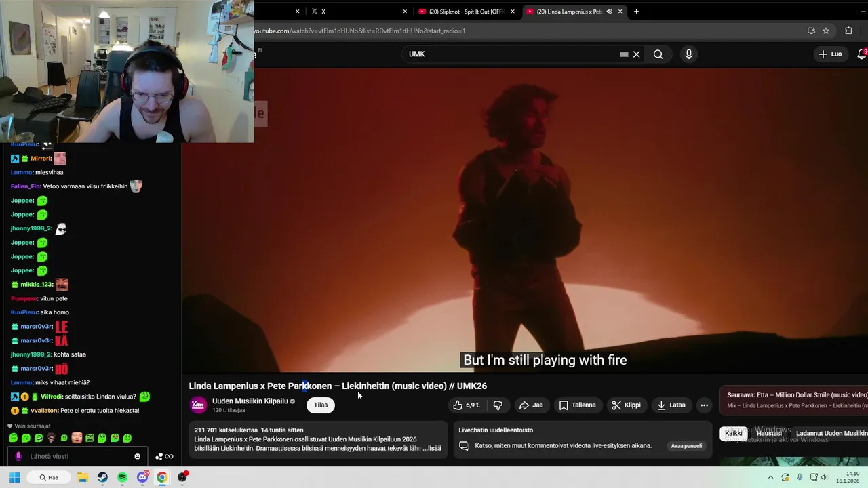
Task: Select Ladannut Uuden Musiikin filter chip
Action: [831, 434]
